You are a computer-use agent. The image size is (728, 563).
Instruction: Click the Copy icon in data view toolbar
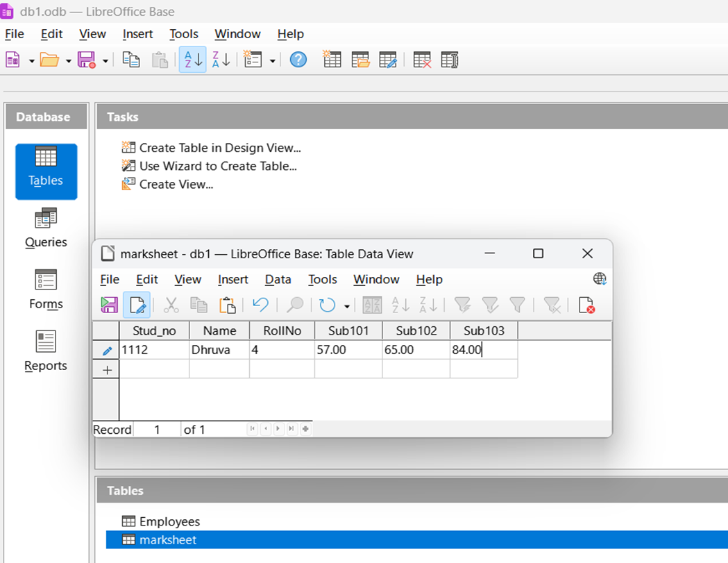pyautogui.click(x=198, y=305)
